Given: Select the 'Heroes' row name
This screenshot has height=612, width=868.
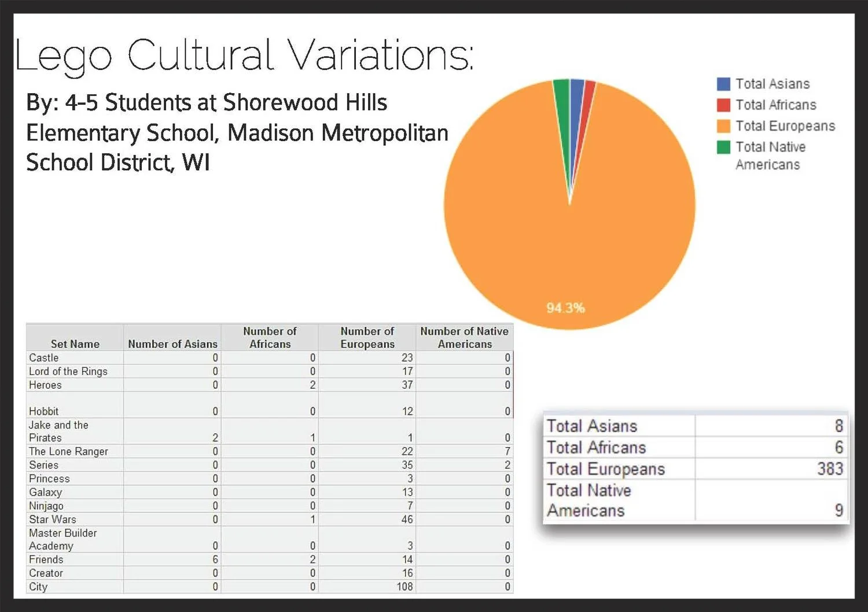Looking at the screenshot, I should coord(45,385).
